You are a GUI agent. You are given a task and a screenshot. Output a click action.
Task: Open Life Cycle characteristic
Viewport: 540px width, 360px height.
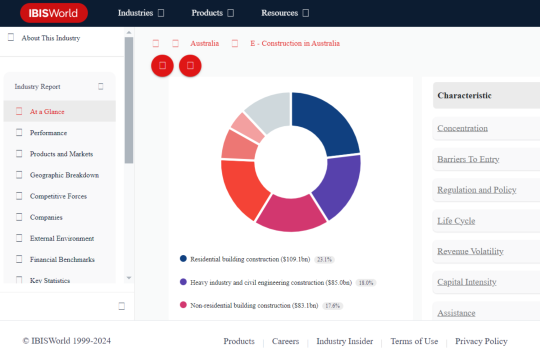(456, 220)
